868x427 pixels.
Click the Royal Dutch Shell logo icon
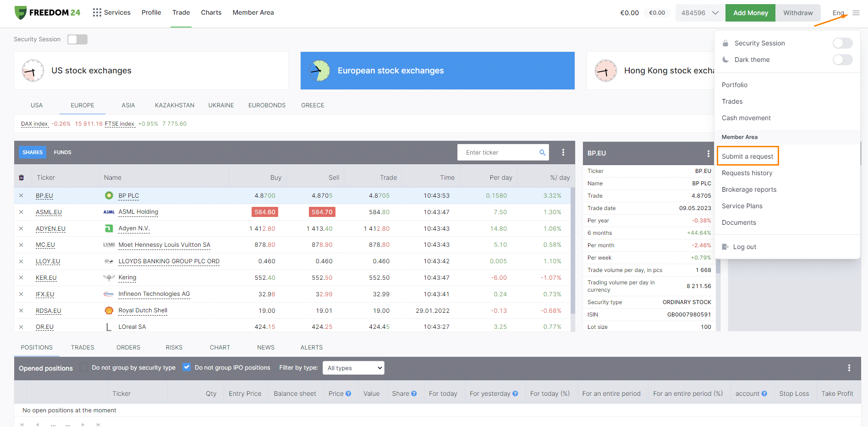pyautogui.click(x=109, y=311)
